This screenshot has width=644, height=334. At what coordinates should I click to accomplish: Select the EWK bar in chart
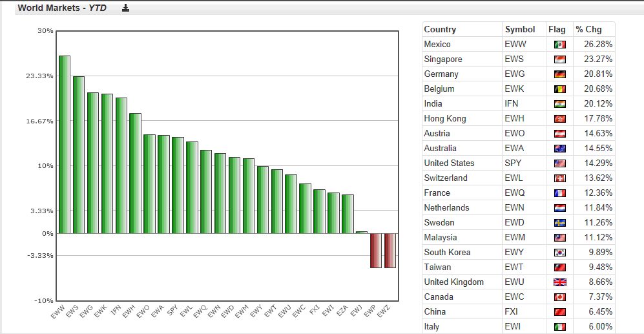coord(107,164)
